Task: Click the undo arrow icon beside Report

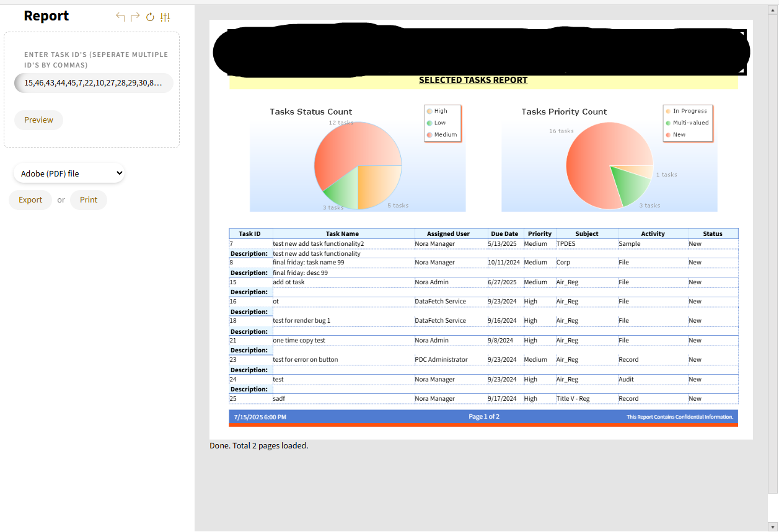Action: tap(120, 17)
